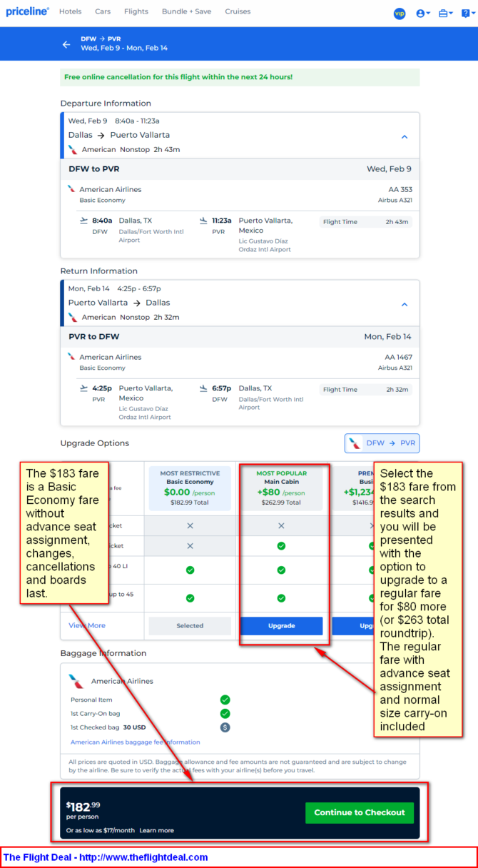
Task: Click landing plane icon beside 6:57p
Action: coord(204,388)
